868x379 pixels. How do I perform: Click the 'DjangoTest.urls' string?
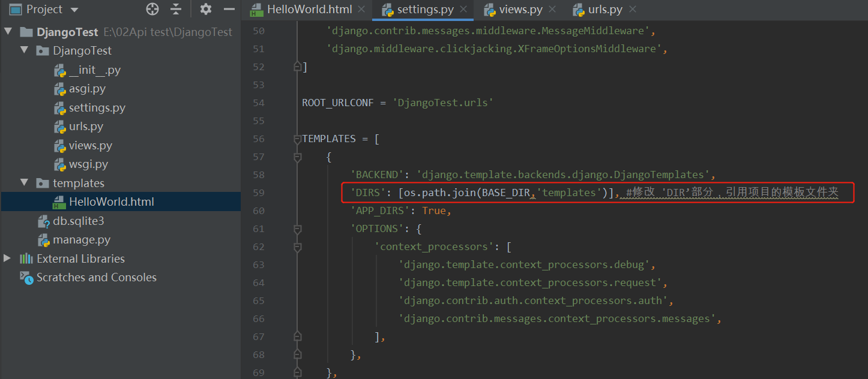pyautogui.click(x=443, y=103)
